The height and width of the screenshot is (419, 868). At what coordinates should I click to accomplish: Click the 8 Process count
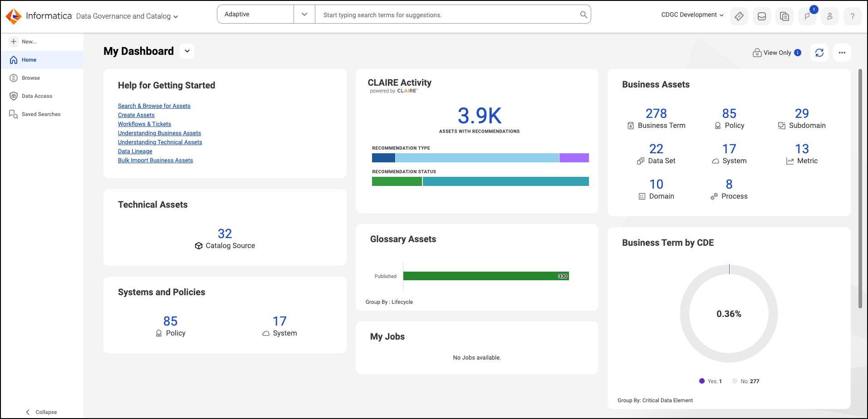(x=729, y=184)
